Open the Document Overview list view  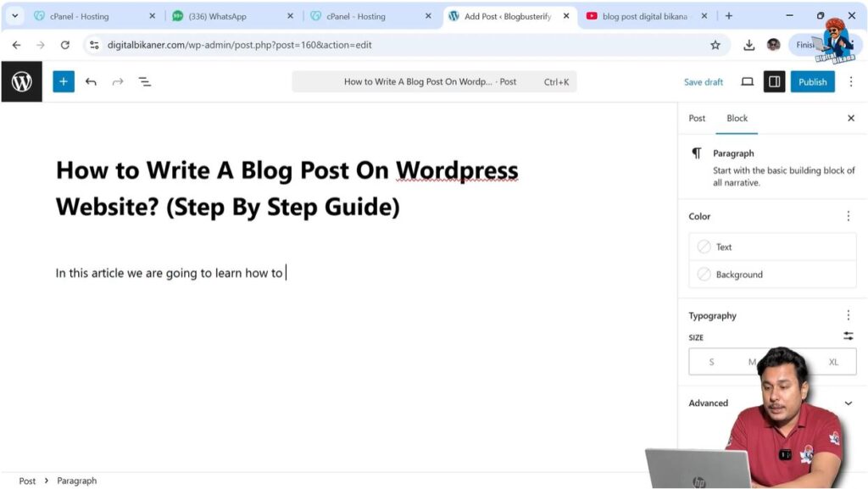[x=145, y=81]
